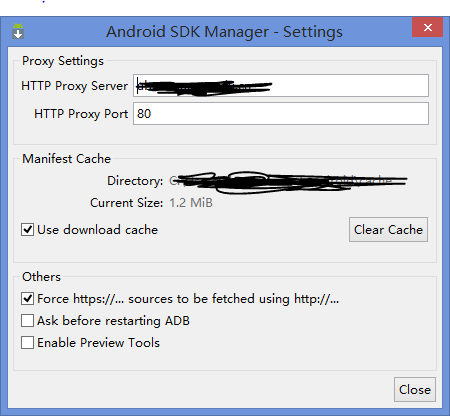Enable Ask before restarting ADB

point(27,321)
